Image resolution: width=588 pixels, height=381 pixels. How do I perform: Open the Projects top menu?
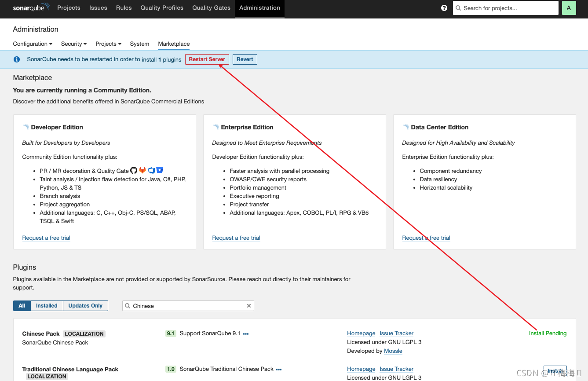point(69,8)
